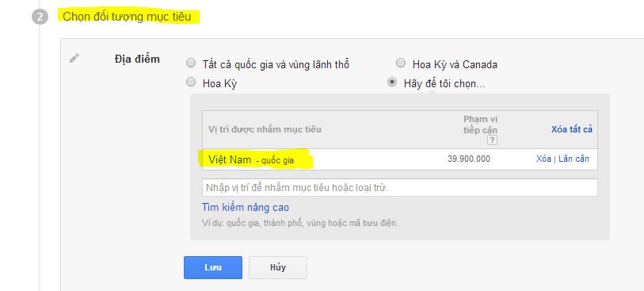Select the Hãy để tôi chọn... radio option

392,82
